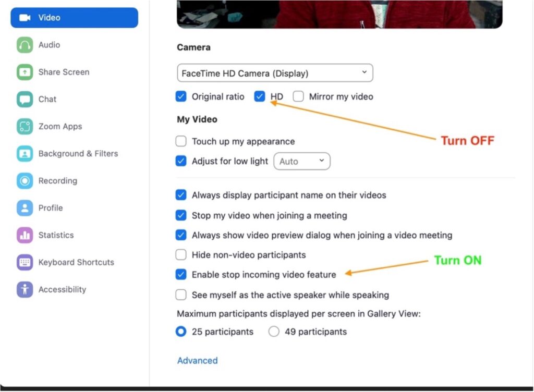The width and height of the screenshot is (534, 392).
Task: Open Recording settings label
Action: (x=58, y=181)
